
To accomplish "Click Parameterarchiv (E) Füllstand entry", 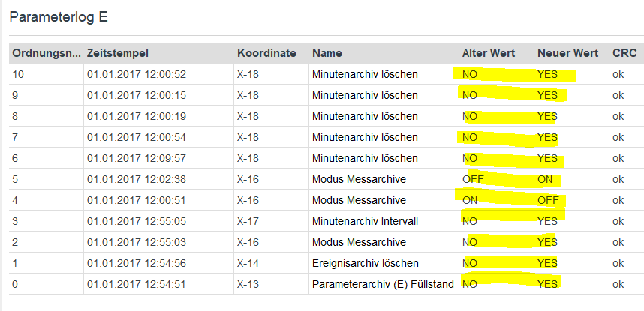I will click(384, 284).
